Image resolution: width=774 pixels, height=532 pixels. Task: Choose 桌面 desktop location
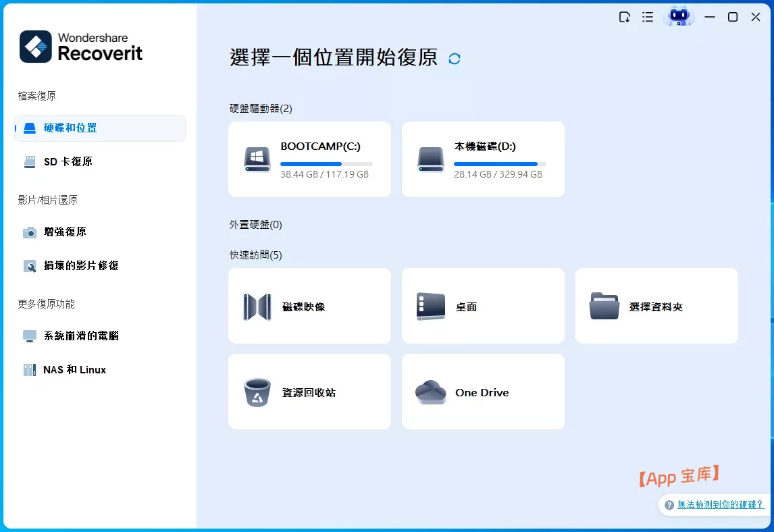483,306
